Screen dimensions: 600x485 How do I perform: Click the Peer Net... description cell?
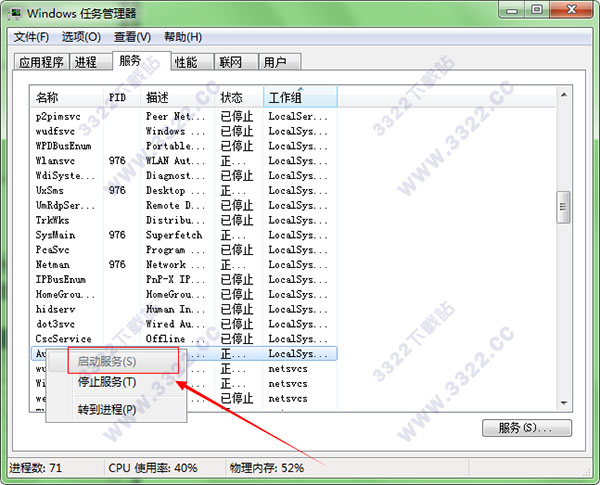175,116
